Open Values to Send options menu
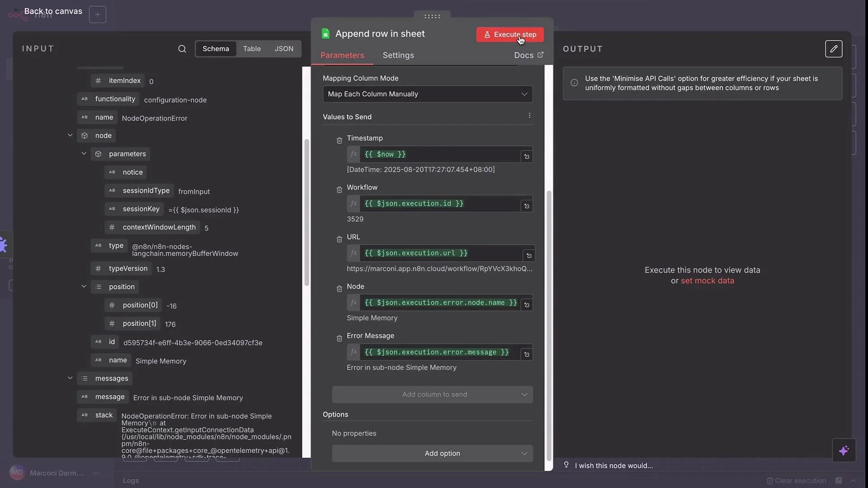 tap(529, 116)
